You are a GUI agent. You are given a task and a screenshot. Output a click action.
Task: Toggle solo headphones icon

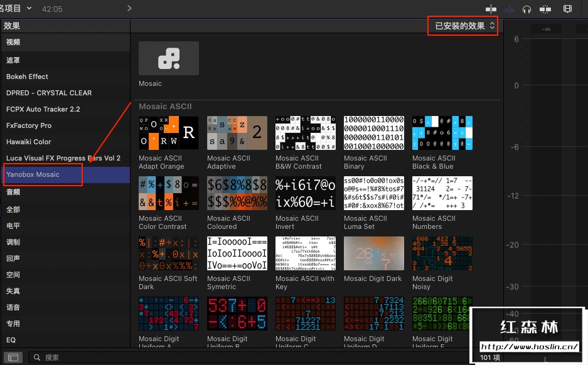tap(527, 9)
